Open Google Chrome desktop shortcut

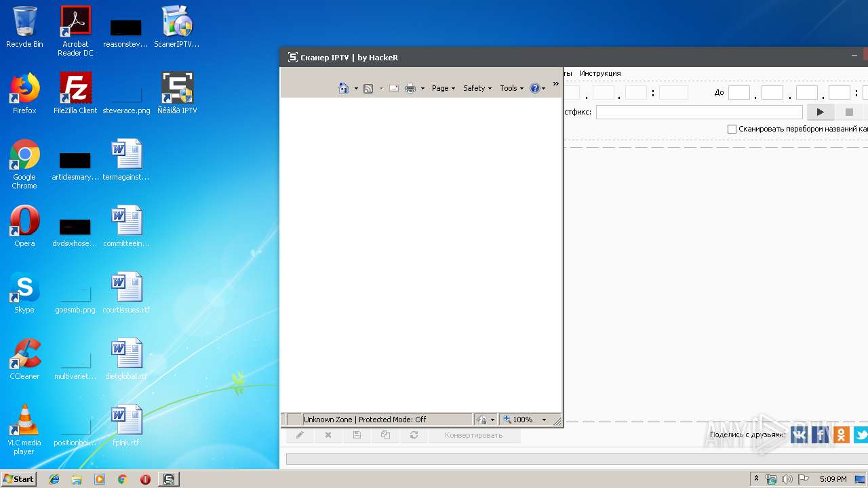coord(24,164)
